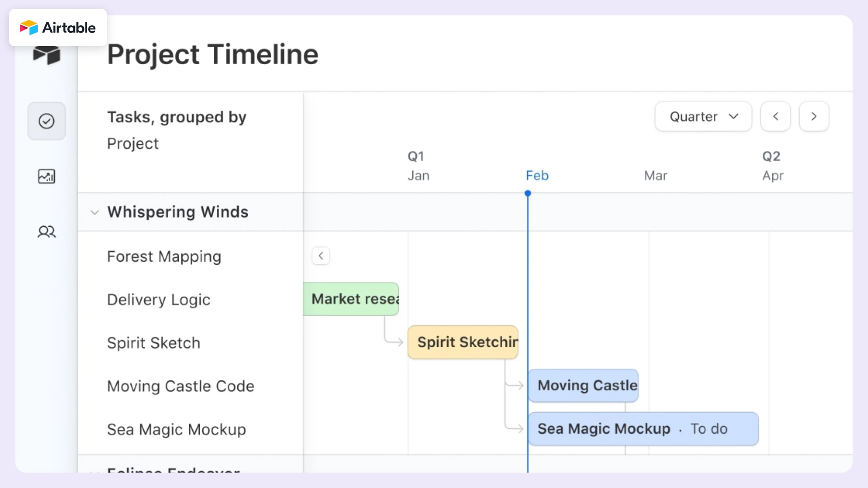Select the Forest Mapping task name

pos(164,256)
